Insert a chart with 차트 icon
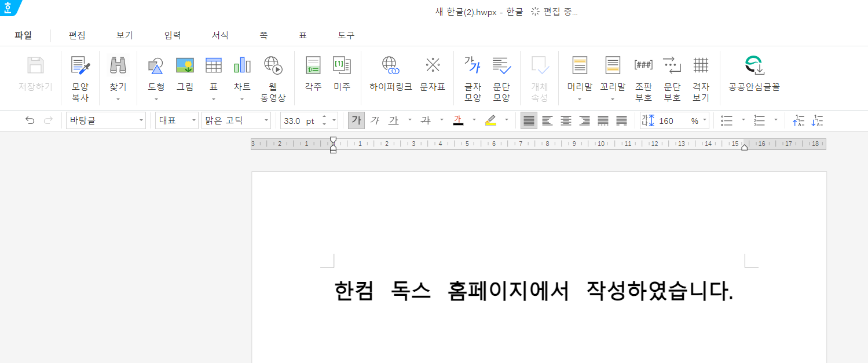The height and width of the screenshot is (363, 868). (x=242, y=72)
